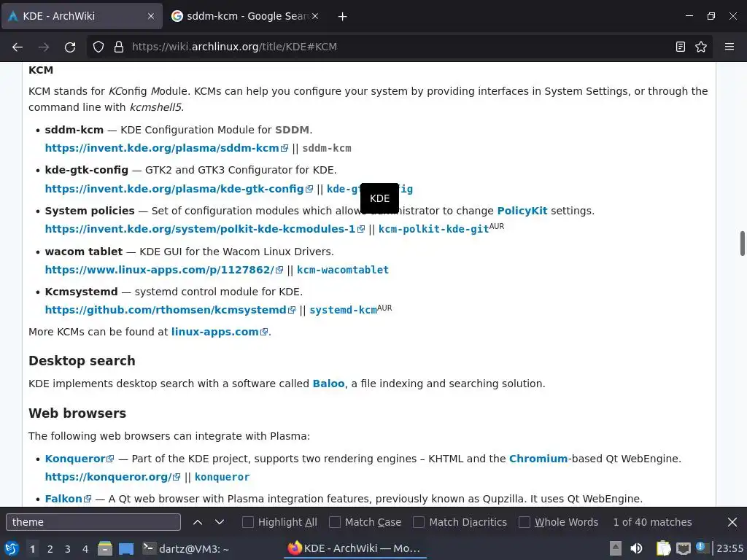
Task: Open polkit-kde-kcmodules-1 repository link
Action: click(x=205, y=229)
